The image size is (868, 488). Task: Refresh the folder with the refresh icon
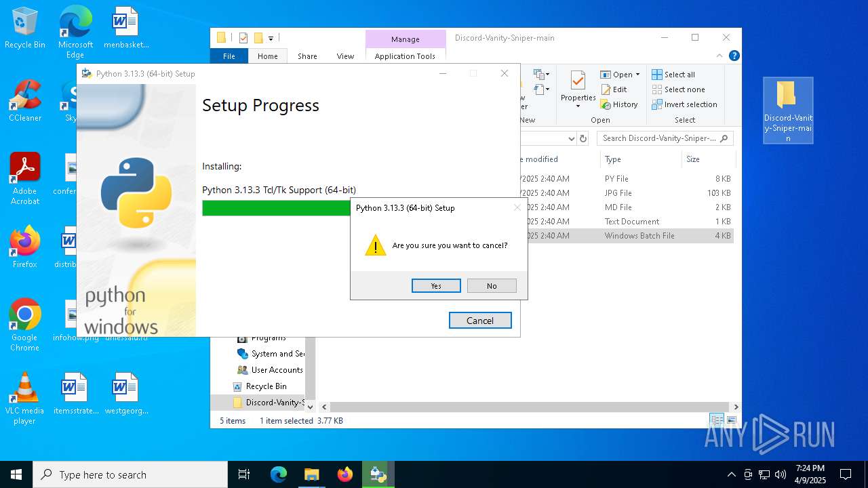click(x=583, y=138)
